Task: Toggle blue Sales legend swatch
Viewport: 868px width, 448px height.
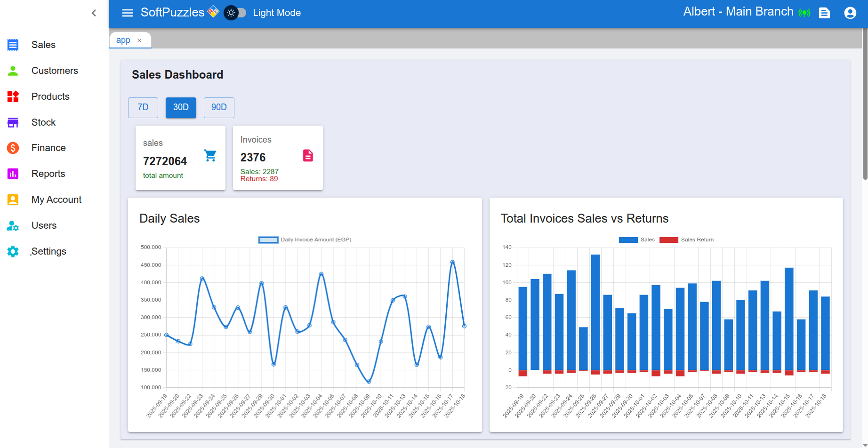Action: (x=628, y=240)
